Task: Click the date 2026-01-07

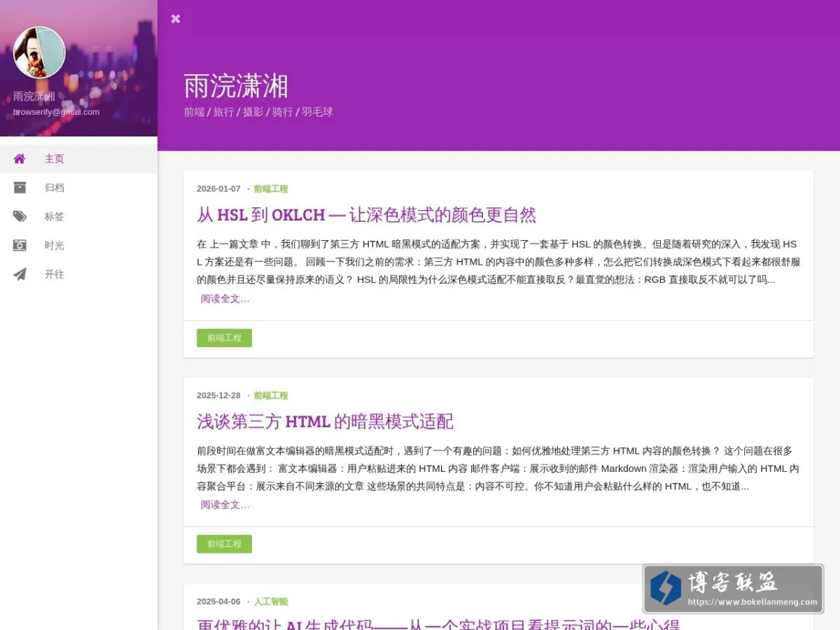Action: click(x=218, y=189)
